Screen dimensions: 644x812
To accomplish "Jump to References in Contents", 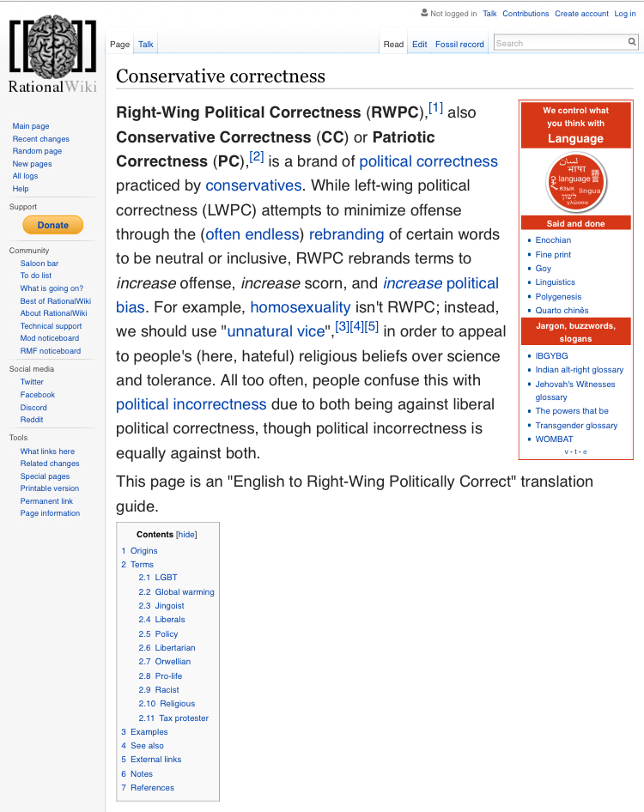I will [148, 787].
